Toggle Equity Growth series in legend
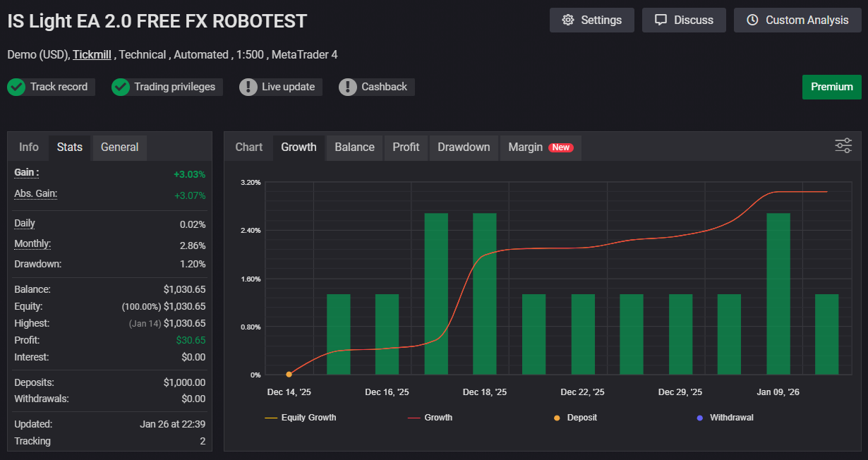868x460 pixels. click(x=301, y=418)
